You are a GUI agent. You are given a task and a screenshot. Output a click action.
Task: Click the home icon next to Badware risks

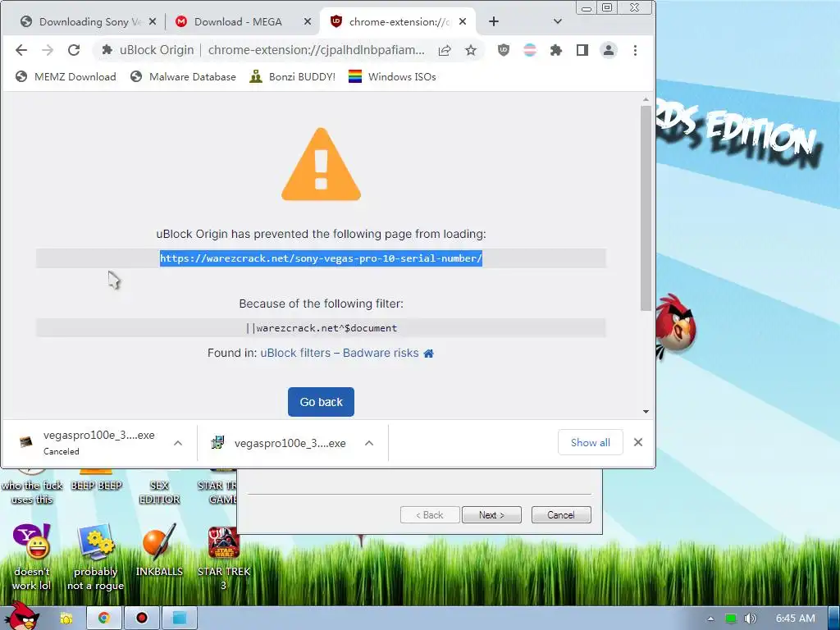tap(428, 354)
